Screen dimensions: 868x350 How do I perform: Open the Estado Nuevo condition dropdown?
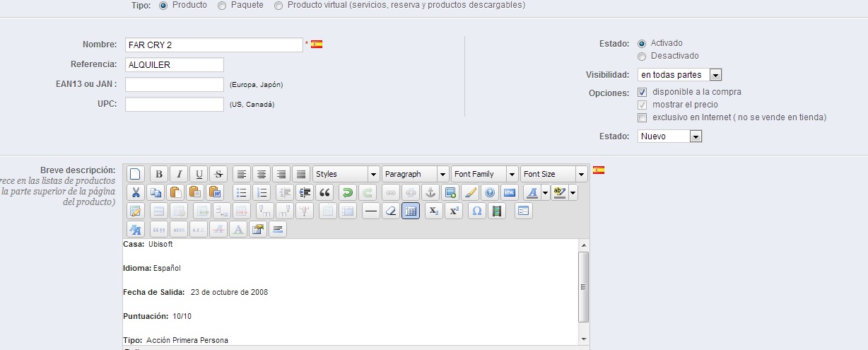670,136
